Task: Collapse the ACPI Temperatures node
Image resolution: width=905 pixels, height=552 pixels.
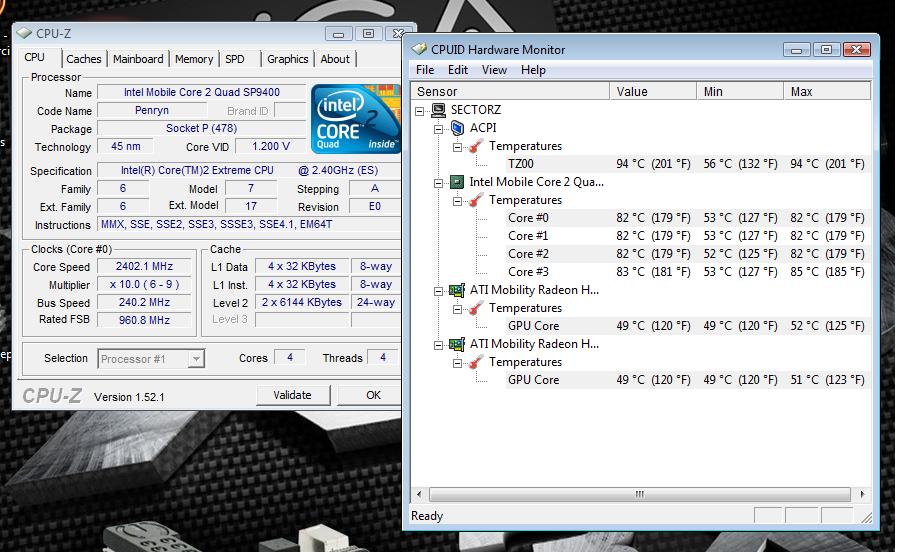Action: coord(458,147)
